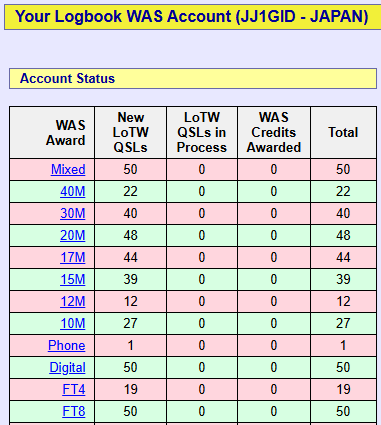Click New LoTW QSLs value 44 for 17M

pyautogui.click(x=130, y=257)
